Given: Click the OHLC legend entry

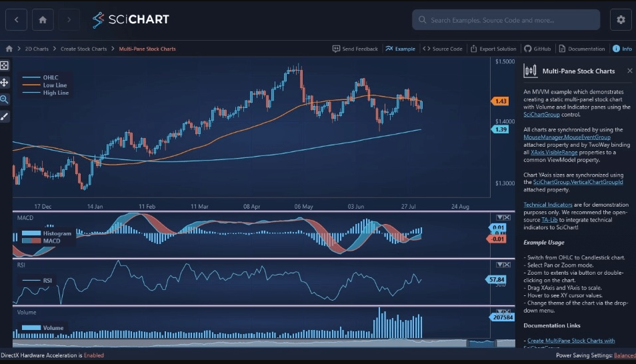Looking at the screenshot, I should pyautogui.click(x=41, y=77).
